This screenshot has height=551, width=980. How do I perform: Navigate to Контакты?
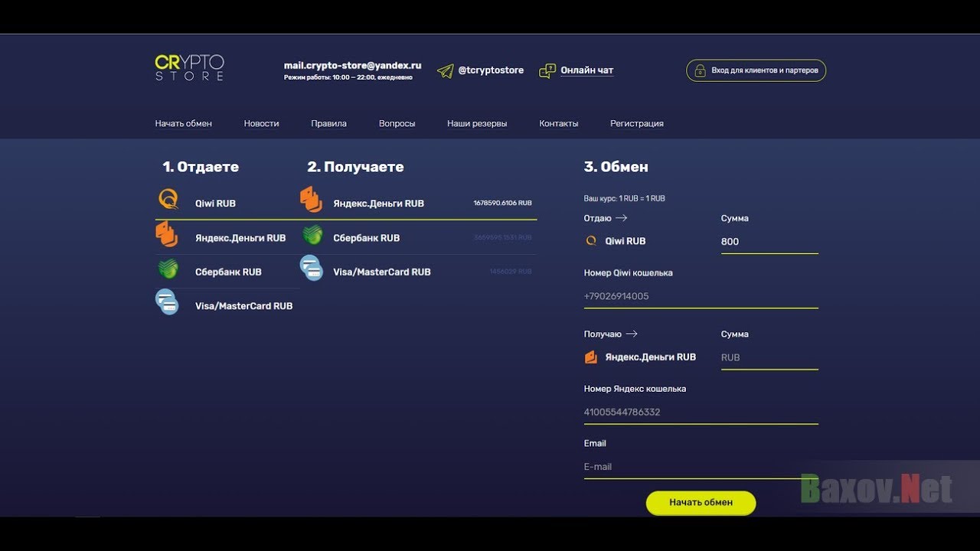(559, 123)
